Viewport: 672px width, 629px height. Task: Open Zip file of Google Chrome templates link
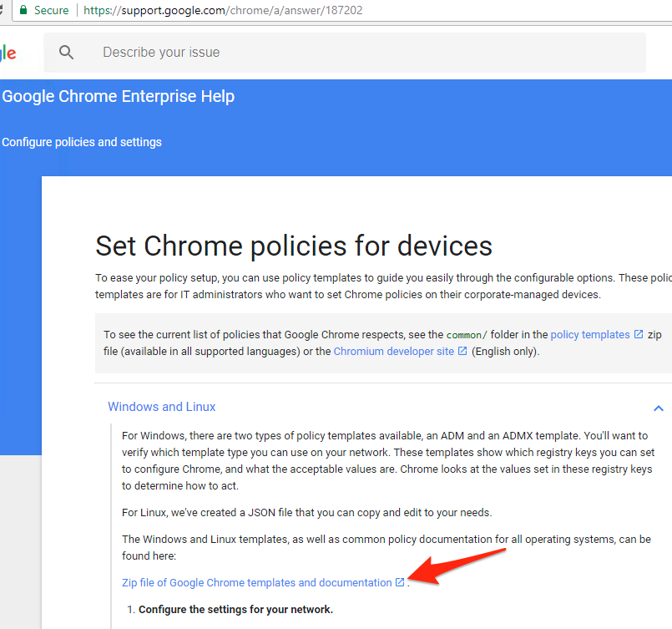pos(257,583)
